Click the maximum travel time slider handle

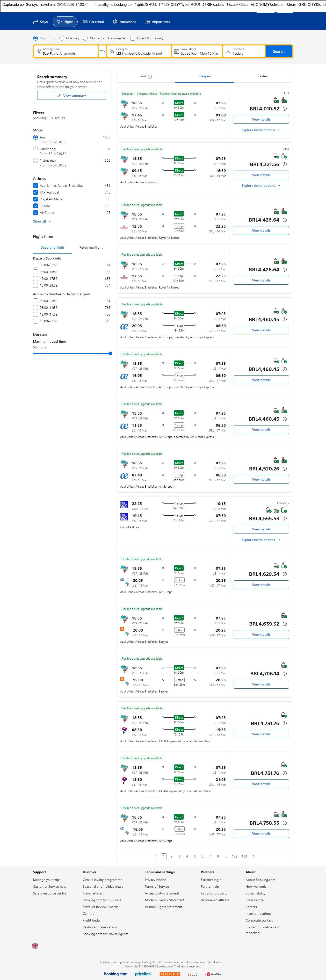[110, 353]
